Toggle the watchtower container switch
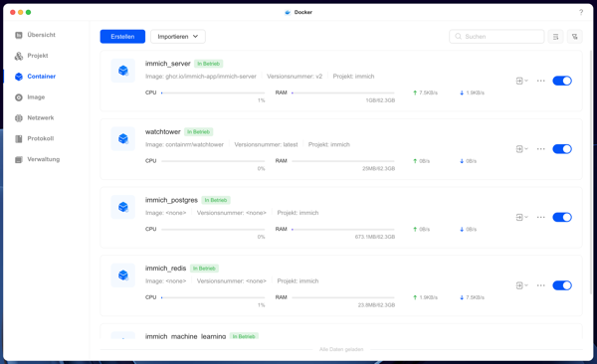 click(x=562, y=149)
